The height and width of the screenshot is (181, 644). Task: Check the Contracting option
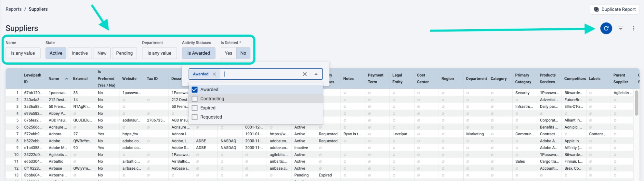tap(195, 99)
